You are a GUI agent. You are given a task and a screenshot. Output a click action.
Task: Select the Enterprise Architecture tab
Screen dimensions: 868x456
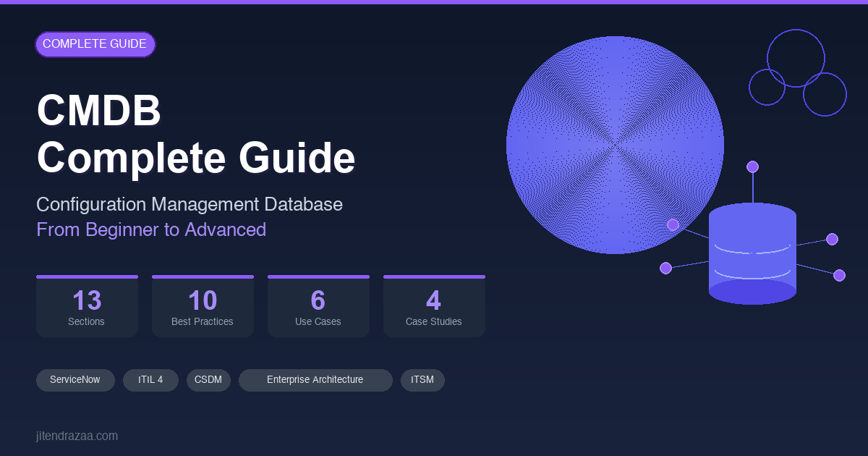315,379
